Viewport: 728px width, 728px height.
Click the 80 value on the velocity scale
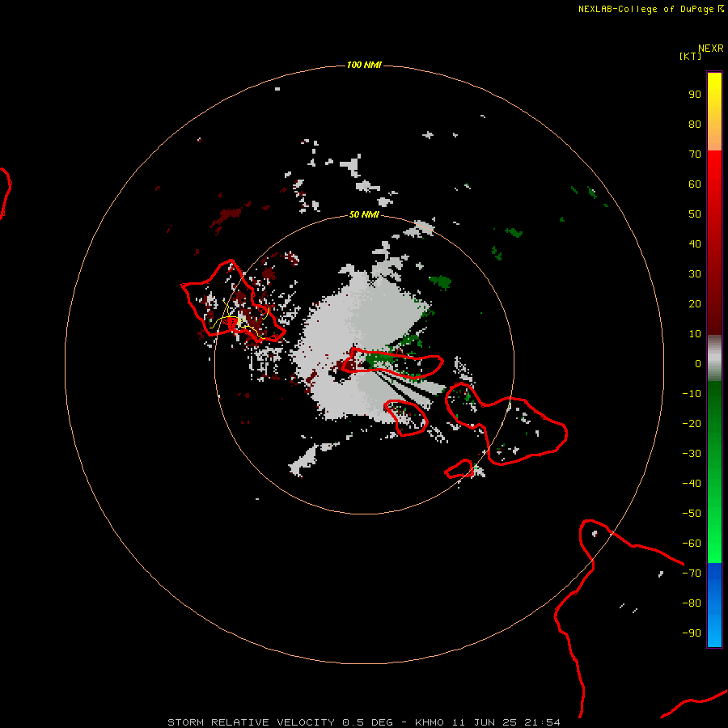(695, 125)
